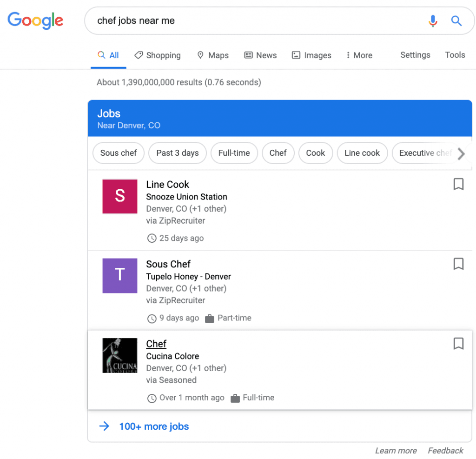Click the Learn more link
The height and width of the screenshot is (459, 476).
pyautogui.click(x=396, y=451)
